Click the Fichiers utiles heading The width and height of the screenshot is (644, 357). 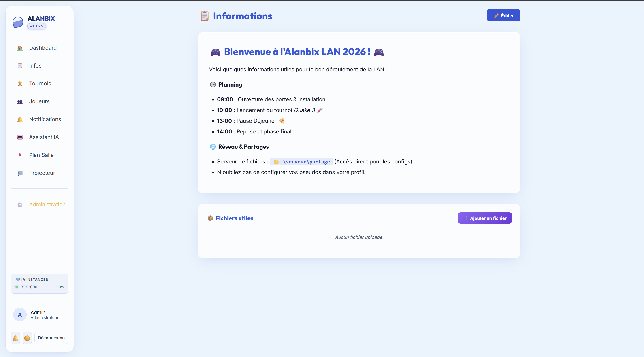coord(234,218)
